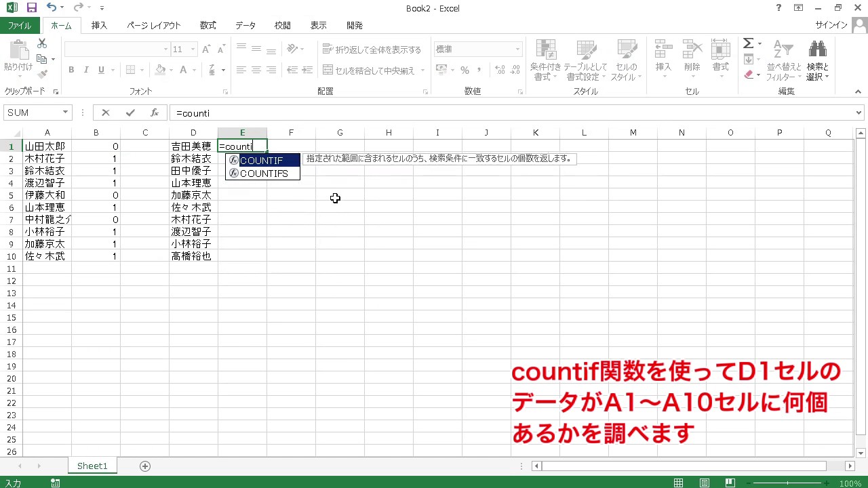This screenshot has height=488, width=868.
Task: Open Conditional Formatting (条件付き書式)
Action: pos(546,60)
